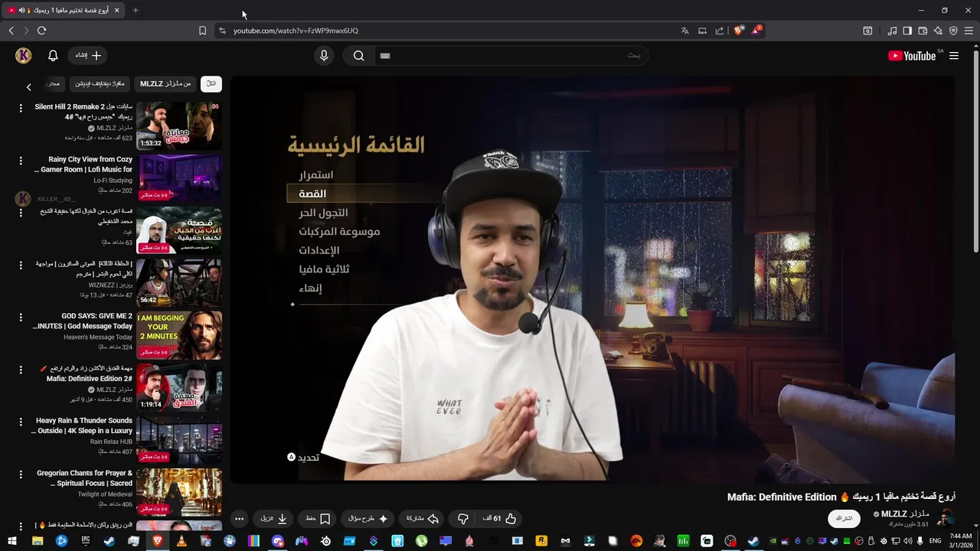Click the Ask (sparkle) button
The height and width of the screenshot is (551, 980).
[x=368, y=518]
